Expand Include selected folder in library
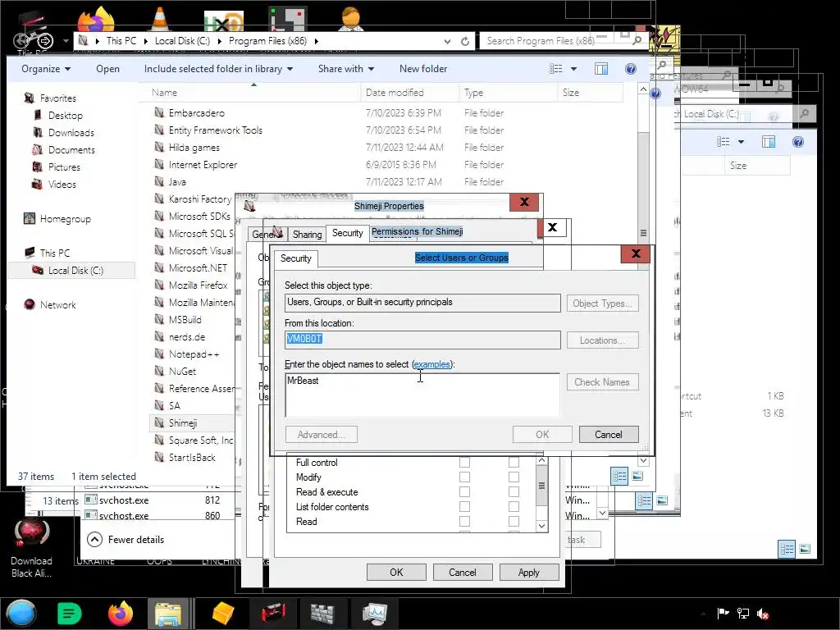The width and height of the screenshot is (840, 630). 218,69
